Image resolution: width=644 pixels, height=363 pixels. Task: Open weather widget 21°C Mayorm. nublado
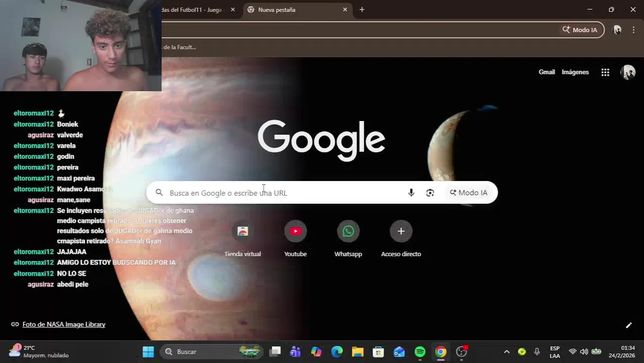[x=38, y=351]
